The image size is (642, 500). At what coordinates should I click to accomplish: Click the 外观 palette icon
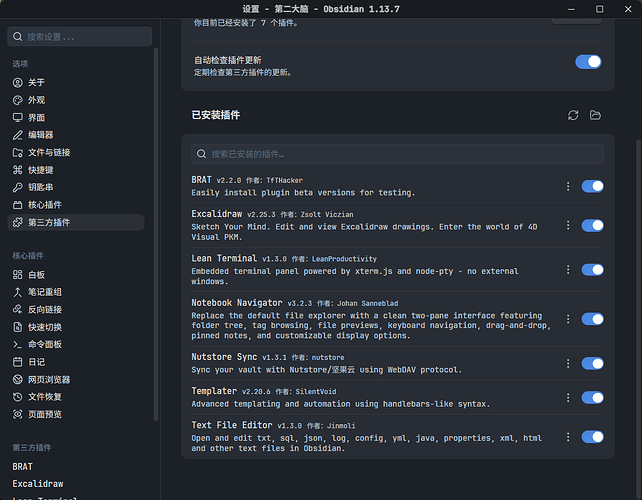18,100
